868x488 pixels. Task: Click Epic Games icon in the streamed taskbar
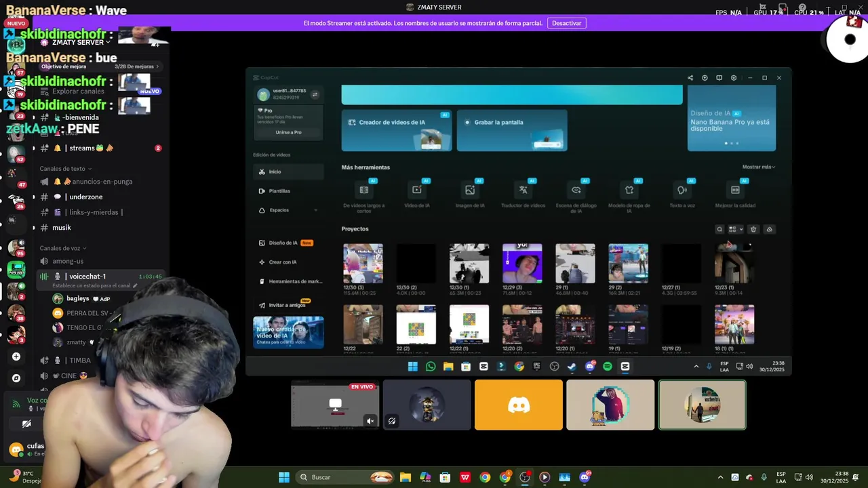coord(536,367)
